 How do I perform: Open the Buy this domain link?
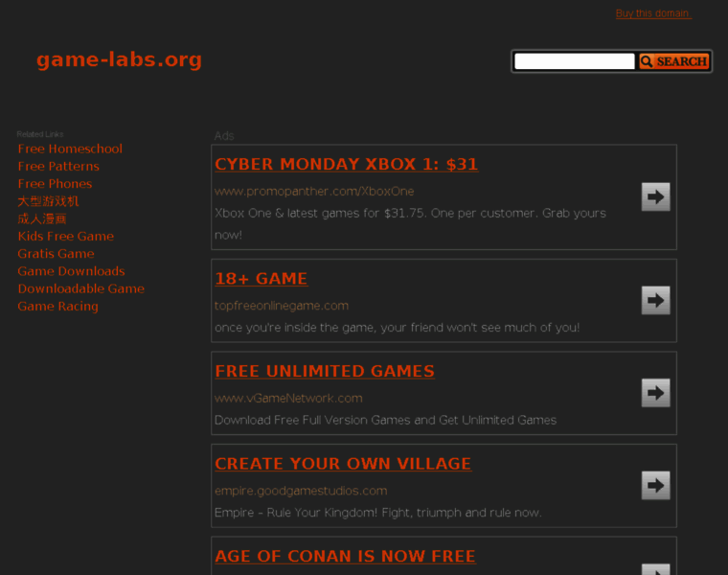tap(653, 13)
